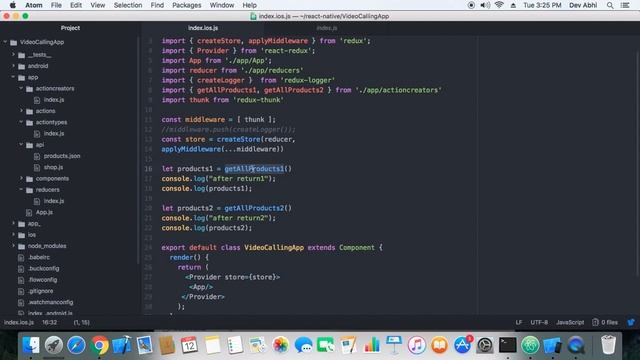Click the node_modules folder icon
This screenshot has width=640, height=360.
pyautogui.click(x=22, y=247)
